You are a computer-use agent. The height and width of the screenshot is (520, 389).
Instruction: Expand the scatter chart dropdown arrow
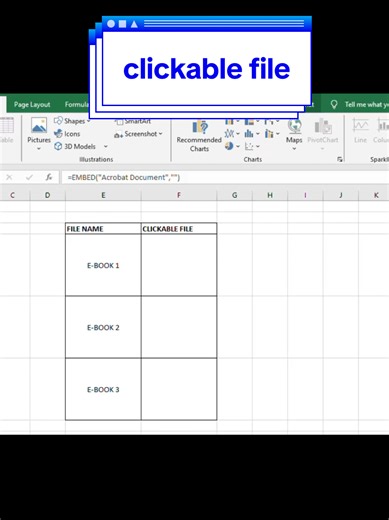coord(258,146)
